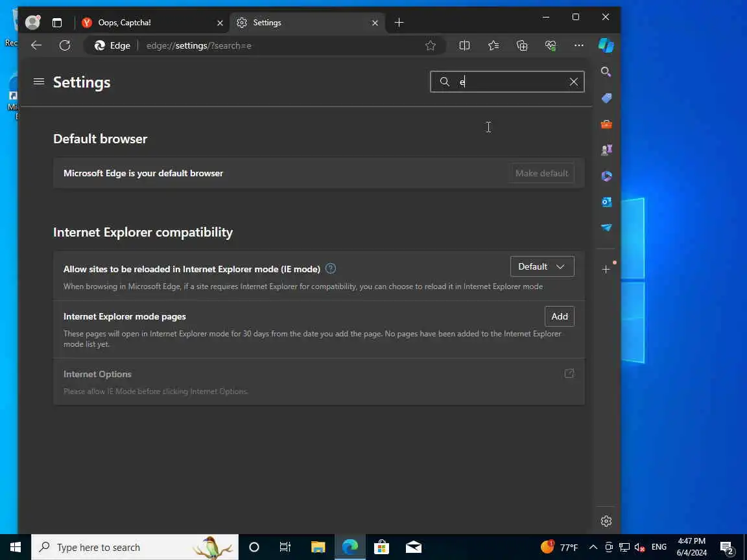Screen dimensions: 747x560
Task: Add this page to favorites star
Action: [x=430, y=45]
